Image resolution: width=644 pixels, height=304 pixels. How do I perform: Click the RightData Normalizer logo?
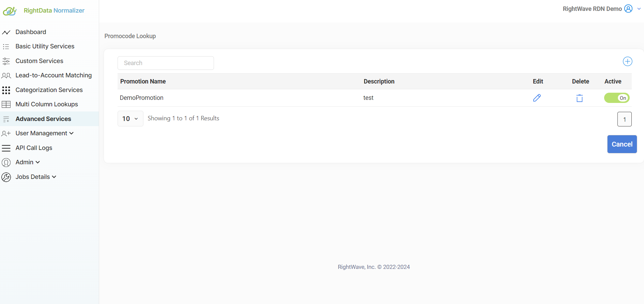click(x=10, y=11)
